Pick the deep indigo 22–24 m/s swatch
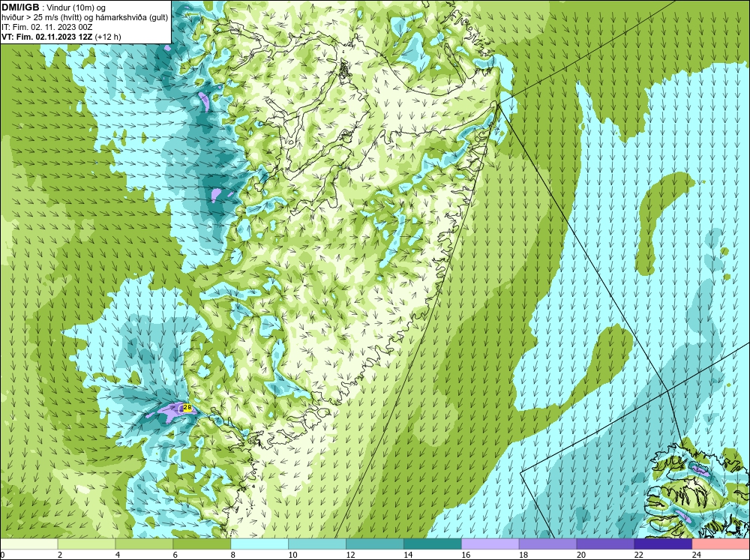The width and height of the screenshot is (750, 560). [663, 544]
